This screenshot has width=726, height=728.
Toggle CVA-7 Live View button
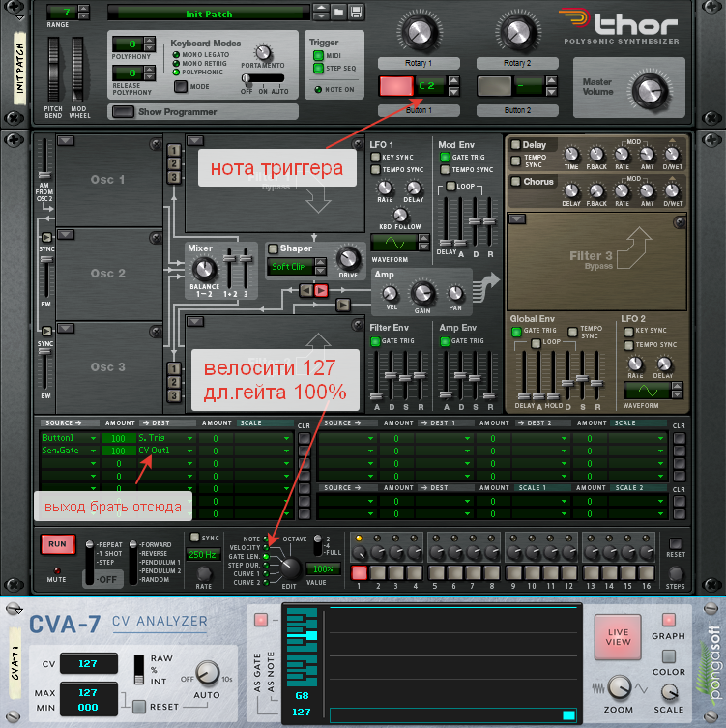618,637
